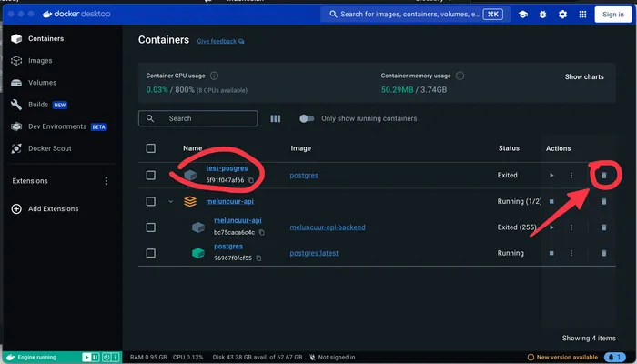This screenshot has height=364, width=637.
Task: Check the meluncuur-api stack checkbox
Action: [x=151, y=201]
